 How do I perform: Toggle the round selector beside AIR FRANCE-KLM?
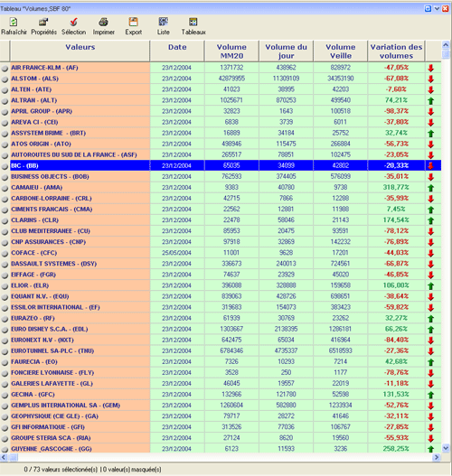[5, 69]
